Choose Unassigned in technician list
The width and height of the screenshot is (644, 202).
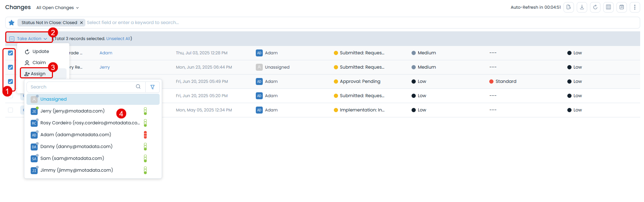[x=93, y=99]
